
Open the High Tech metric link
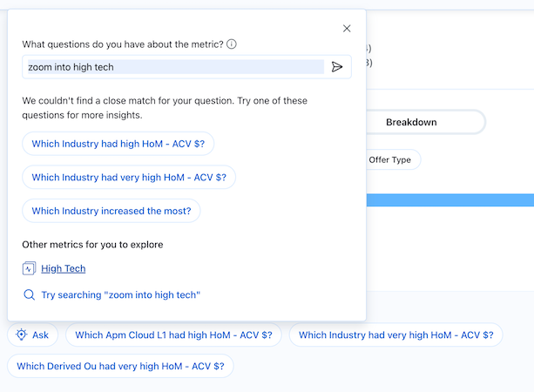pos(63,268)
